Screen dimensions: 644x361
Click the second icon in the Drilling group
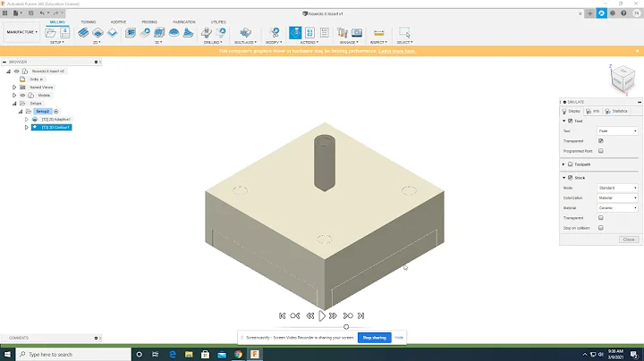click(221, 32)
